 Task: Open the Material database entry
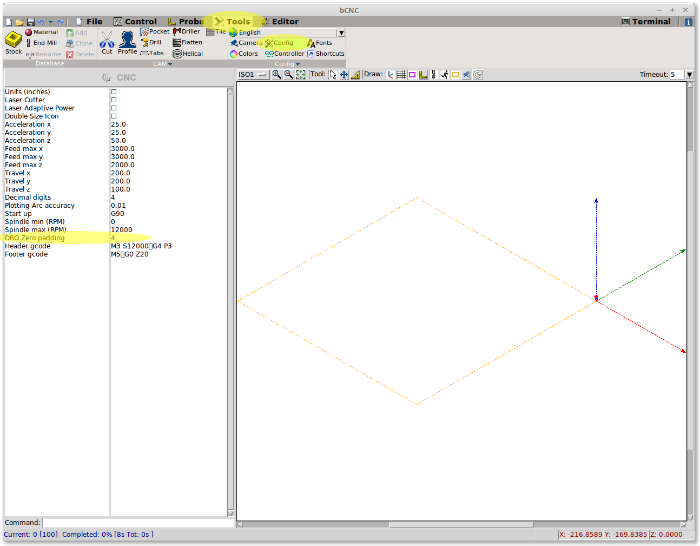(42, 32)
